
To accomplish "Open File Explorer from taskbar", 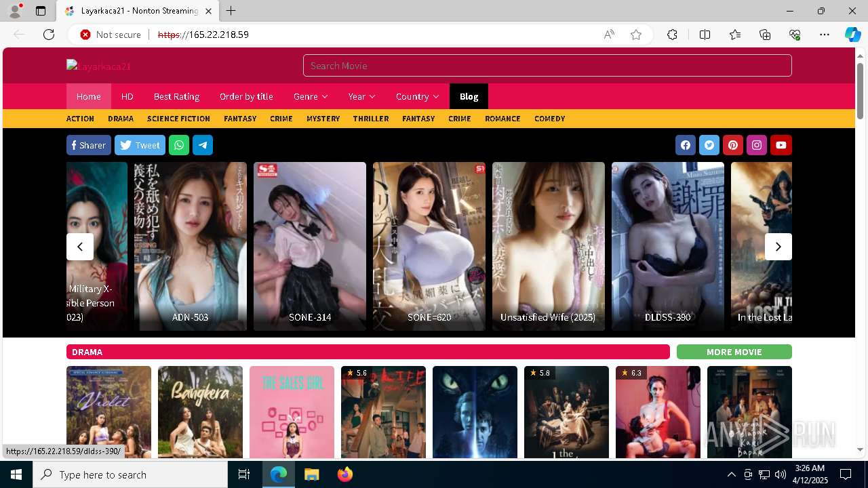I will (311, 474).
